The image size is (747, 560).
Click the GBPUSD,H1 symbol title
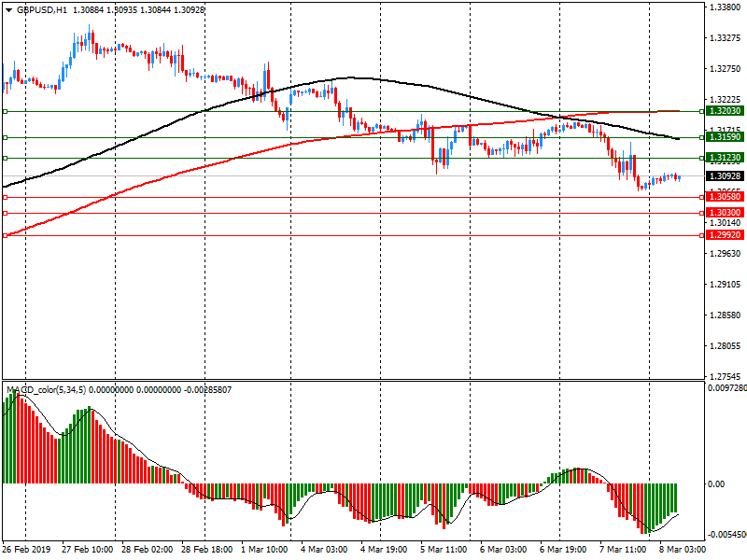tap(42, 9)
